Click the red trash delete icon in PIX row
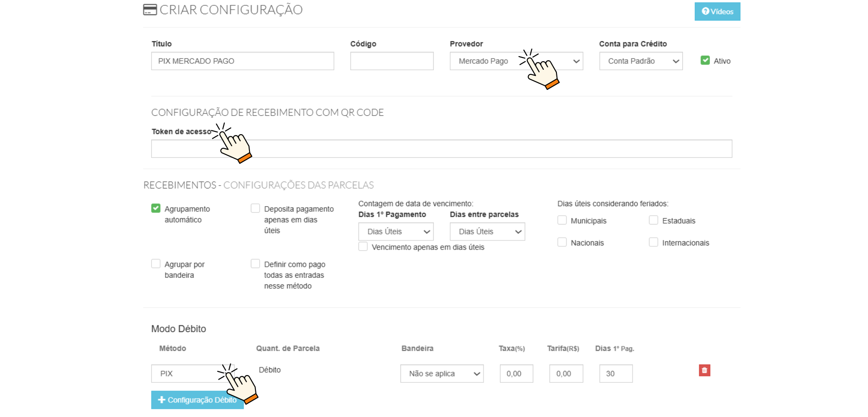This screenshot has height=417, width=868. (x=704, y=370)
